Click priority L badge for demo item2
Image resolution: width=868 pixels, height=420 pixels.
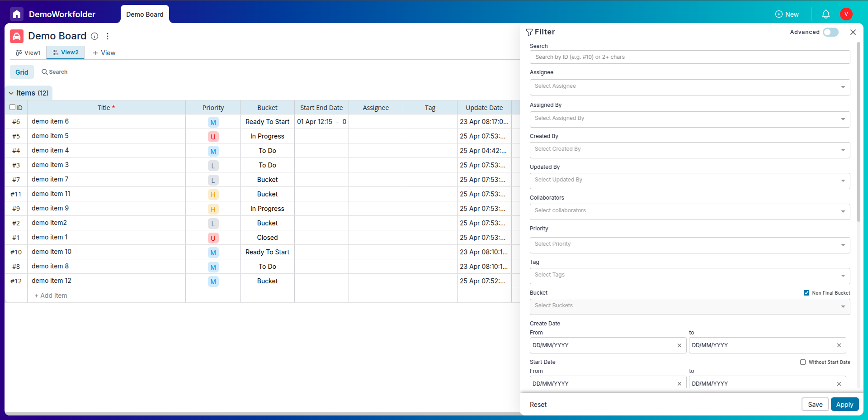tap(213, 224)
